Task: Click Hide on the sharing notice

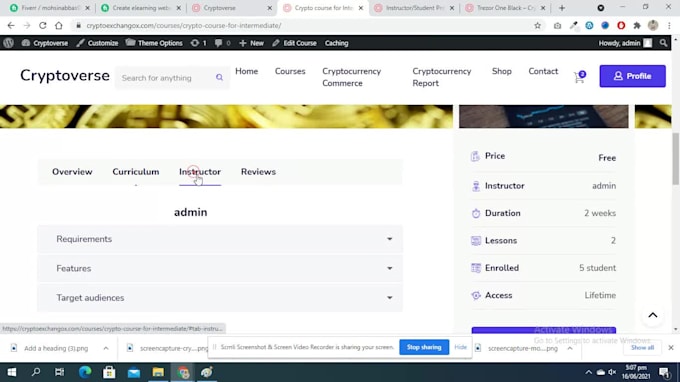Action: [461, 347]
